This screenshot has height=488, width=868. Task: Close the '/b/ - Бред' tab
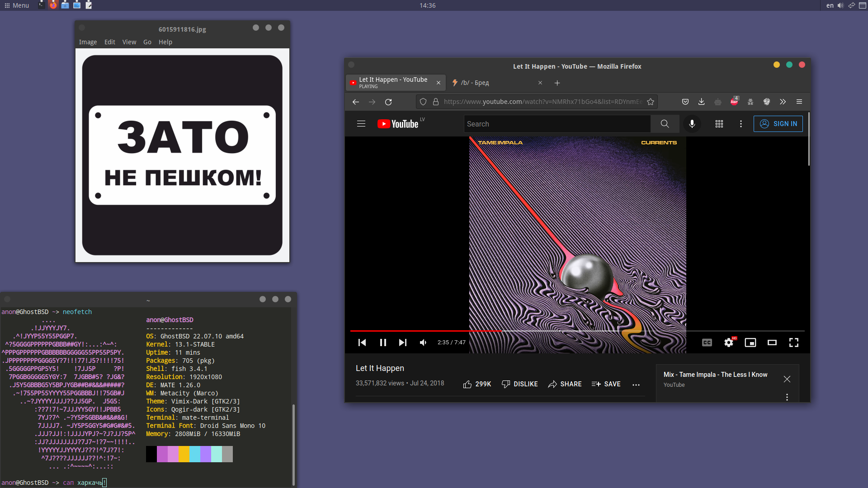540,83
